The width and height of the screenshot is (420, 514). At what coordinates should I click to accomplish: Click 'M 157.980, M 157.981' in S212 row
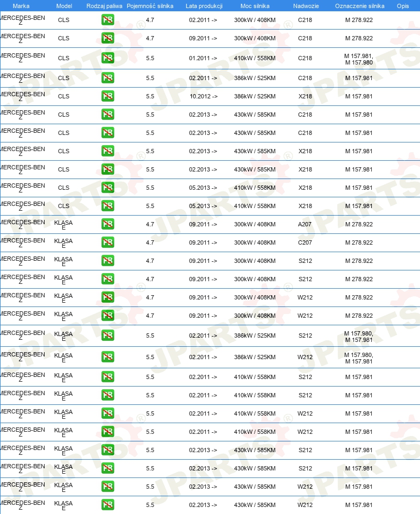359,337
